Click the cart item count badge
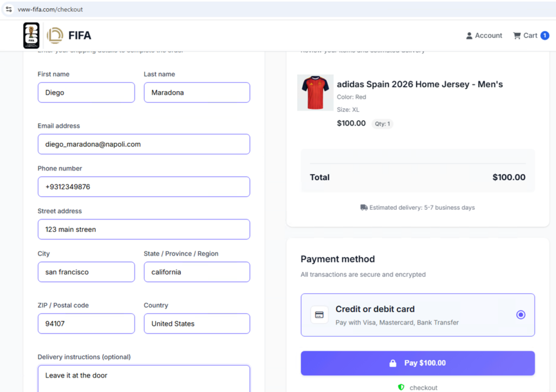The width and height of the screenshot is (556, 392). [x=545, y=36]
